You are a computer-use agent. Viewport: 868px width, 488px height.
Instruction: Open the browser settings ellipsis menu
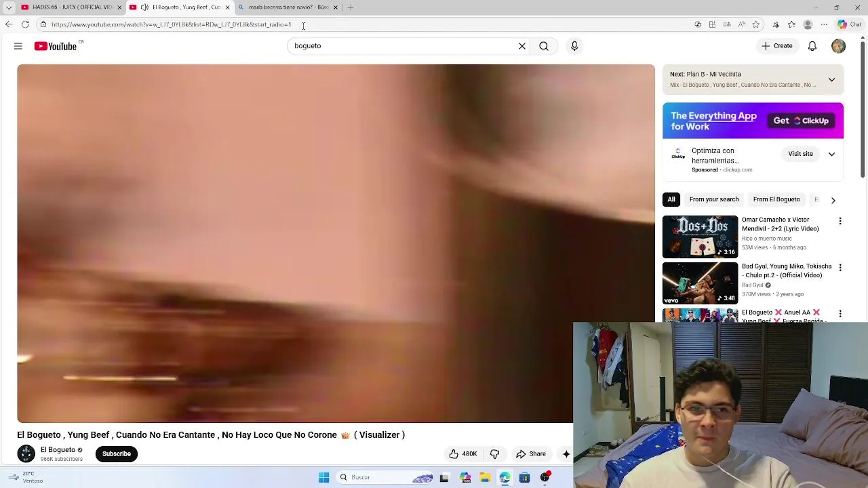(x=824, y=24)
